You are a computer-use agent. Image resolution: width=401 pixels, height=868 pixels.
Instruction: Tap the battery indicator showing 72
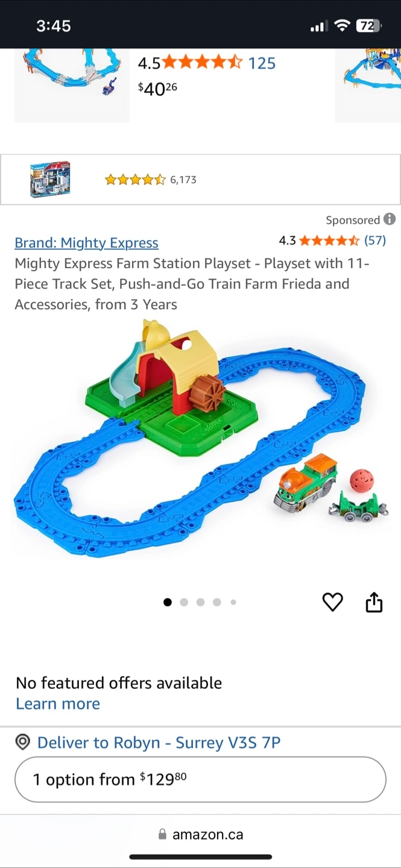[368, 25]
